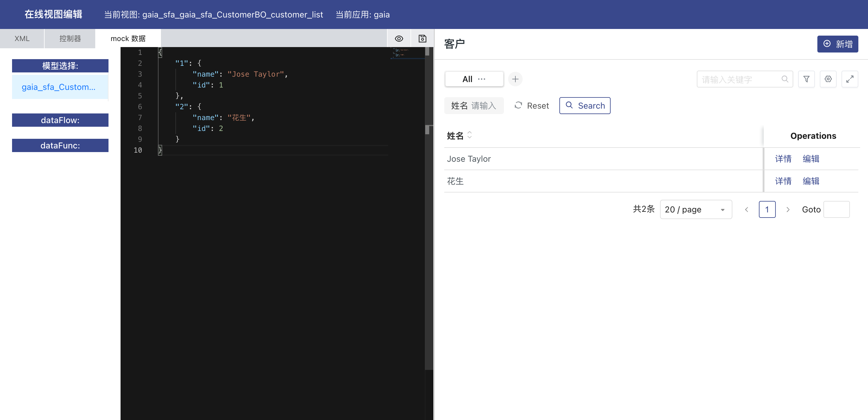
Task: Open table column settings with the gear icon
Action: (x=828, y=79)
